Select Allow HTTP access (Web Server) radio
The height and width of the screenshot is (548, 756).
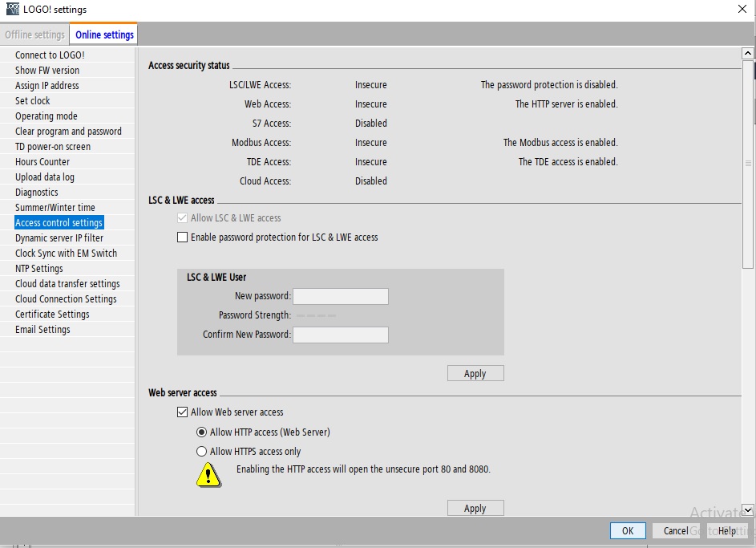pos(201,432)
